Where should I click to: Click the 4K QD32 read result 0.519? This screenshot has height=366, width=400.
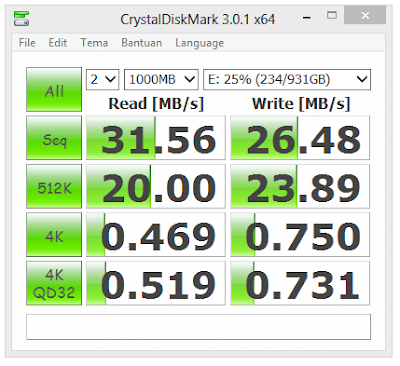(156, 283)
